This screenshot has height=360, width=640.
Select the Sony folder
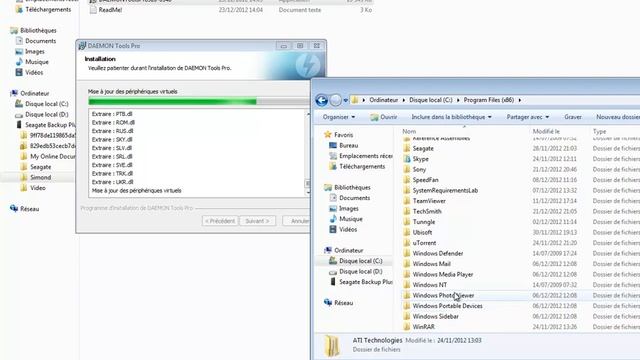click(x=419, y=169)
